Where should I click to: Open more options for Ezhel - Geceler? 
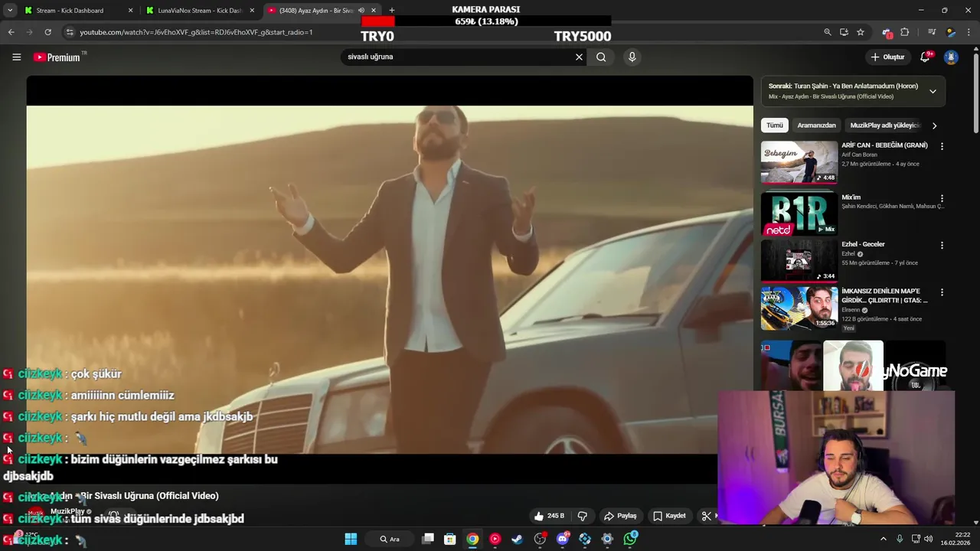point(942,246)
